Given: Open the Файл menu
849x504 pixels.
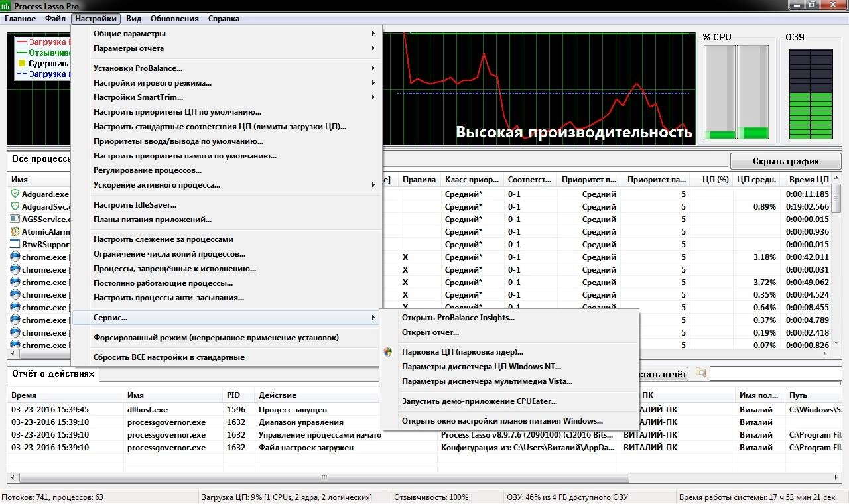Looking at the screenshot, I should (x=56, y=19).
